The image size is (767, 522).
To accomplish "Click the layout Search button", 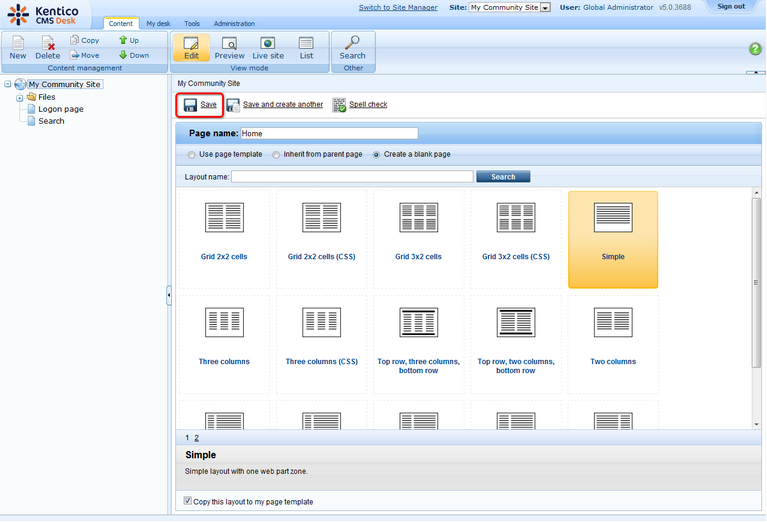I will click(503, 177).
